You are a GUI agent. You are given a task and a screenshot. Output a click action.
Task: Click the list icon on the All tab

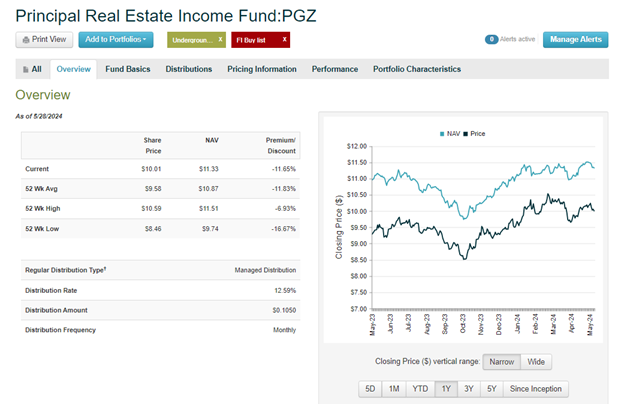[x=26, y=70]
